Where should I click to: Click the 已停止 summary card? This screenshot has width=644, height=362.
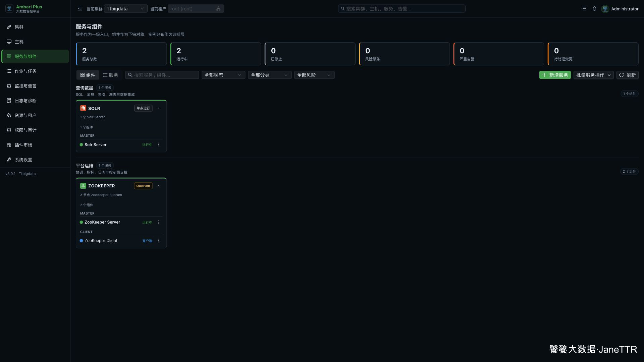(x=310, y=54)
